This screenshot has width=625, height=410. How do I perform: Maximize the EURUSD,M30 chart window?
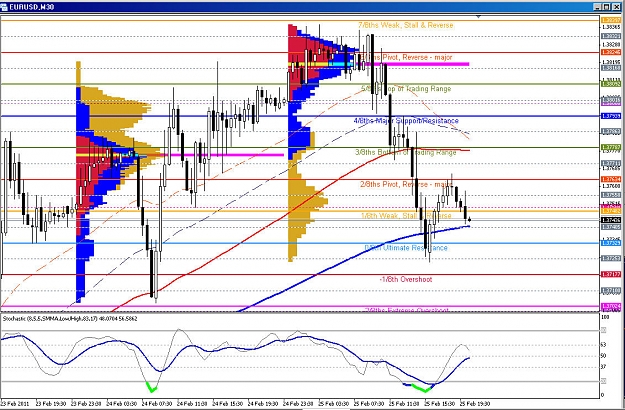click(x=607, y=7)
